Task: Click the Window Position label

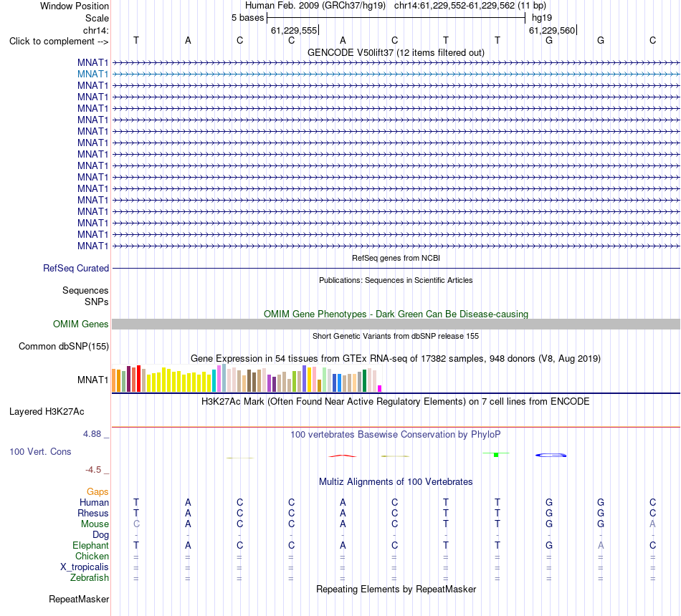Action: click(75, 6)
